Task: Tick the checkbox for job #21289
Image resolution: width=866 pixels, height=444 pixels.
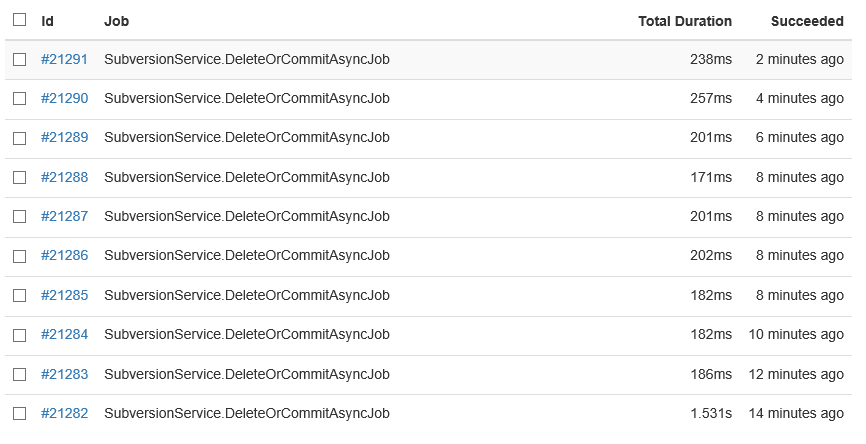Action: 19,138
